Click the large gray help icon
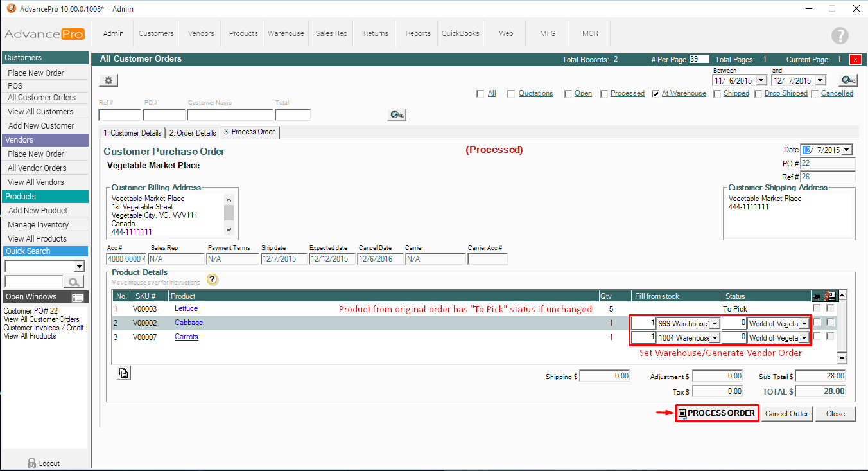 (839, 35)
